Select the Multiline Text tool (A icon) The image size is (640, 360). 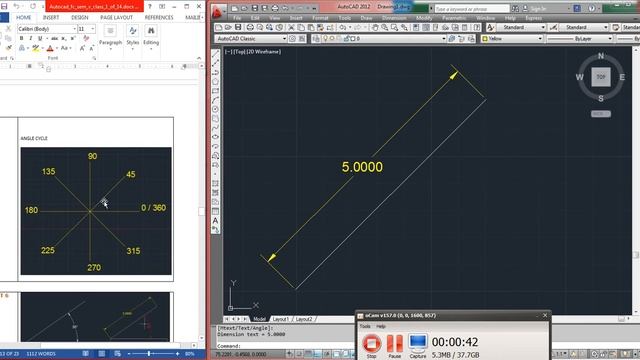pyautogui.click(x=216, y=221)
